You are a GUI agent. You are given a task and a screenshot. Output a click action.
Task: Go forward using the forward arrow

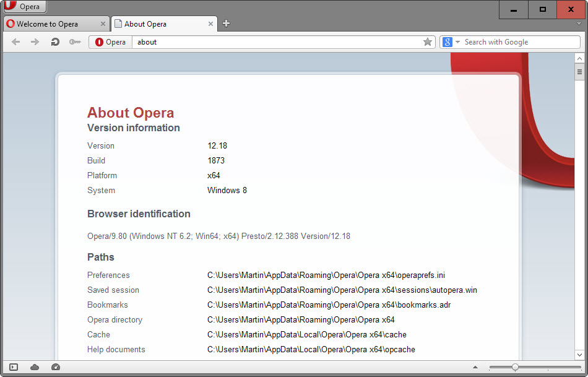[x=35, y=42]
